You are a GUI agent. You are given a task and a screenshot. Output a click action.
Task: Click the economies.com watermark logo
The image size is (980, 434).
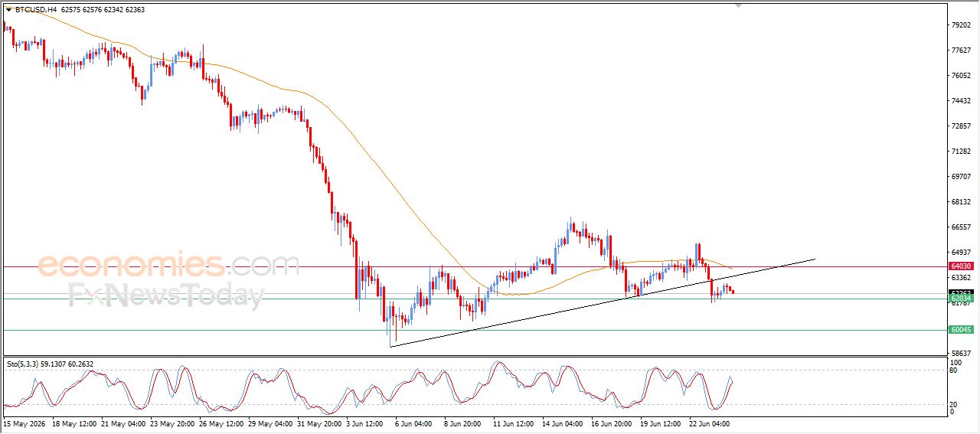[x=169, y=266]
